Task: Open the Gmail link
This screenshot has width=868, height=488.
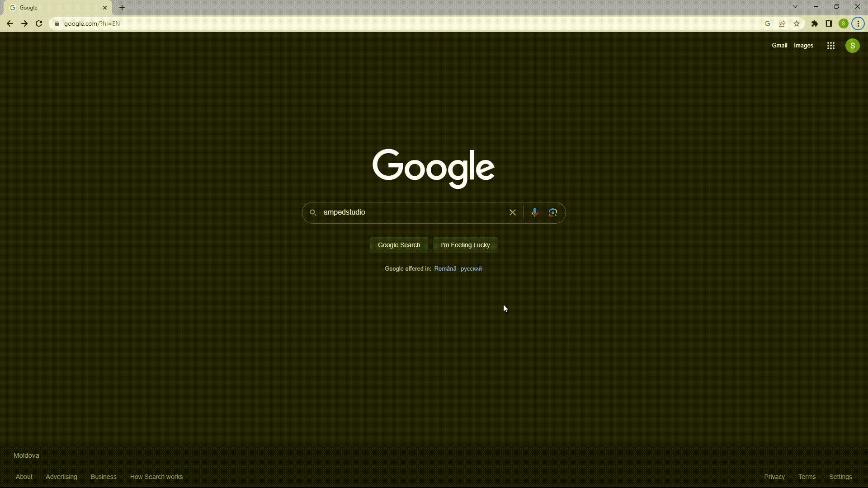Action: coord(779,46)
